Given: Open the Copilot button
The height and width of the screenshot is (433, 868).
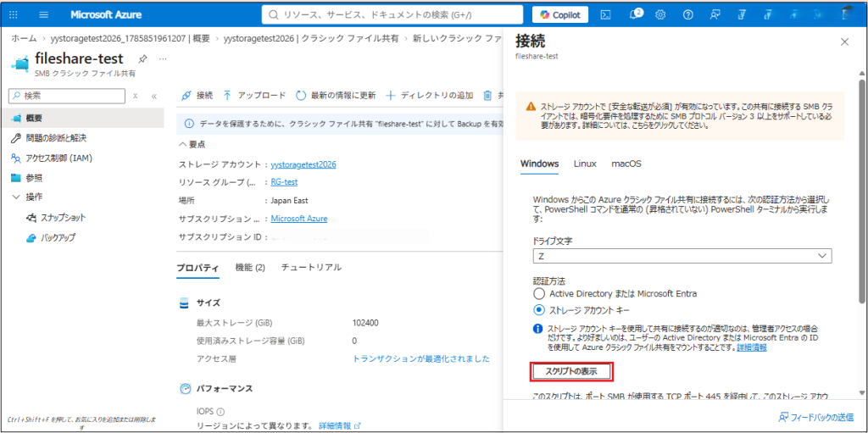Looking at the screenshot, I should pyautogui.click(x=560, y=15).
